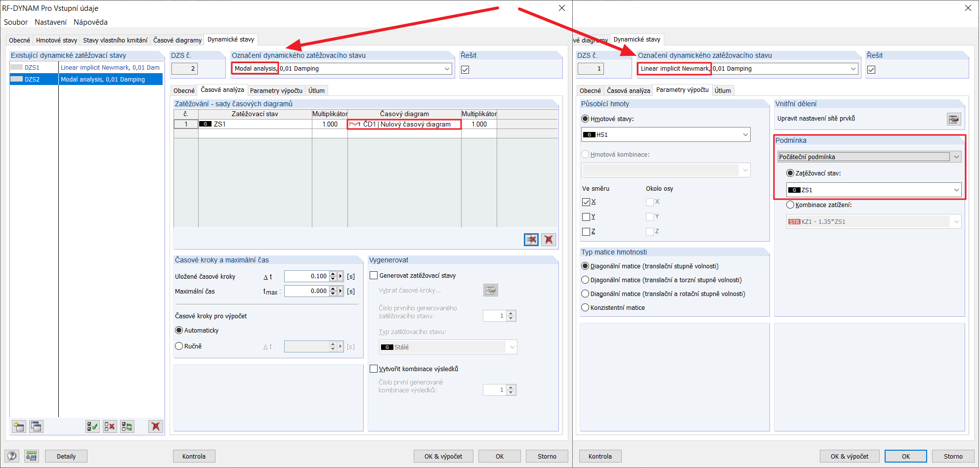Open the Linear implicit Newmark designation dropdown

click(853, 69)
